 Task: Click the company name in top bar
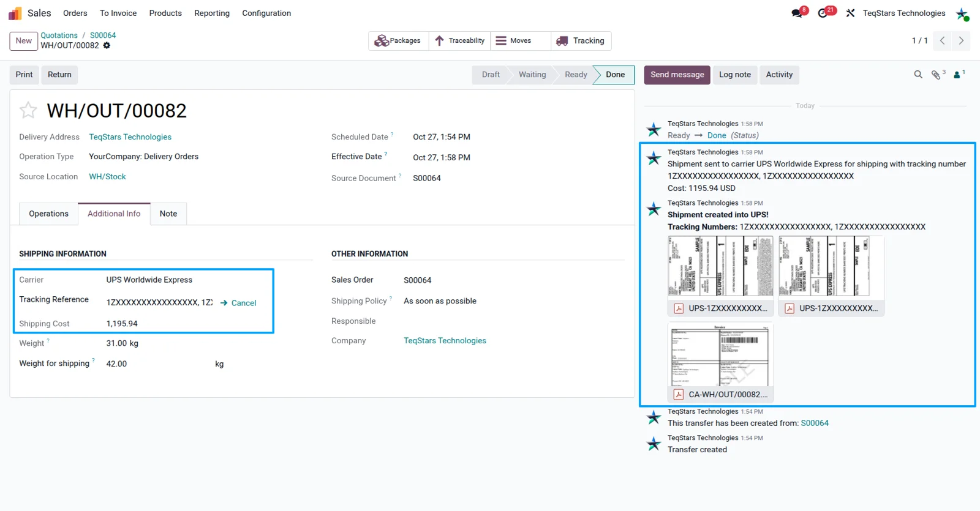[904, 13]
